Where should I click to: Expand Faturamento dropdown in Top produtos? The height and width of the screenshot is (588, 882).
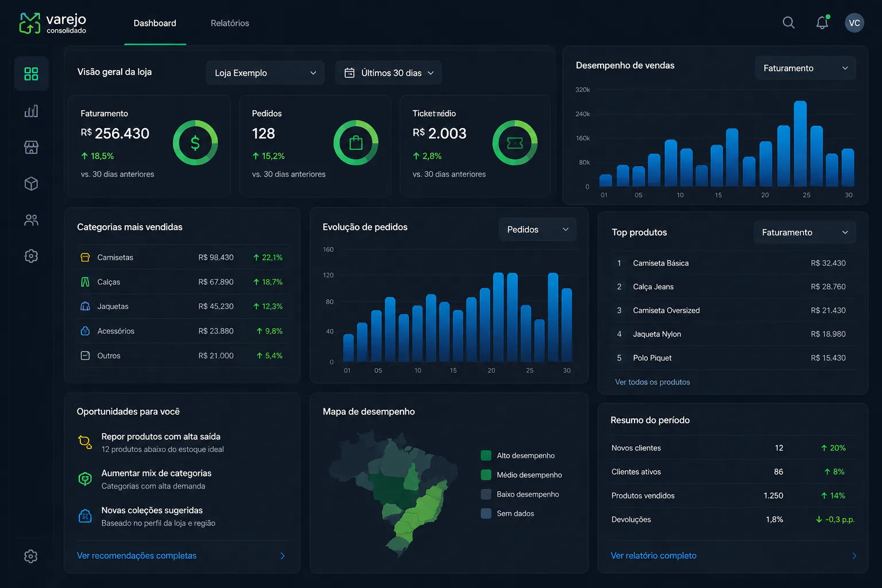click(x=804, y=232)
